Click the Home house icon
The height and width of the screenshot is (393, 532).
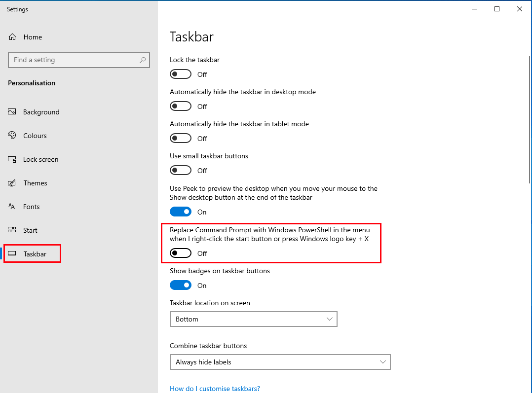click(x=12, y=37)
